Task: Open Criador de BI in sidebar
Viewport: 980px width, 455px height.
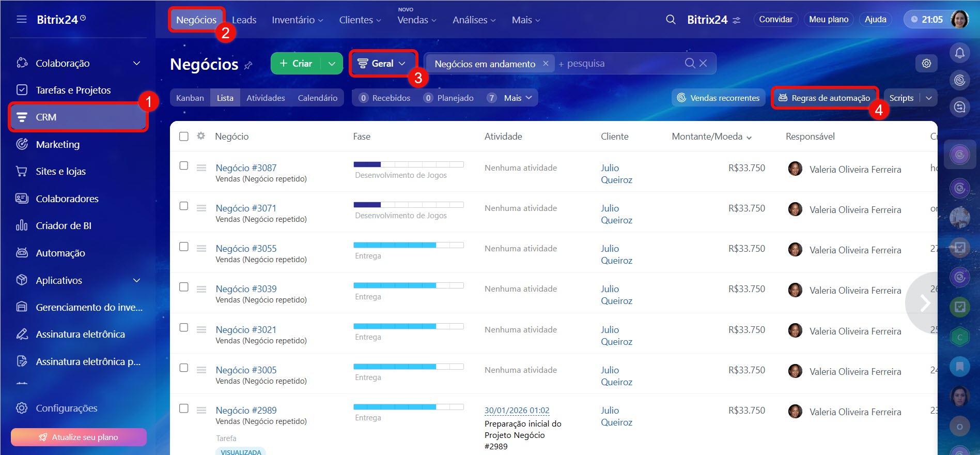Action: point(63,225)
